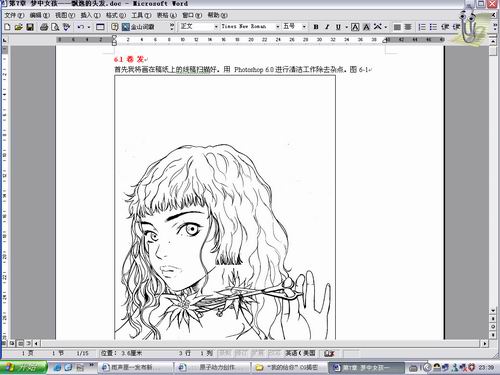Click the Select Browse Object button
This screenshot has height=375, width=500.
pos(493,327)
